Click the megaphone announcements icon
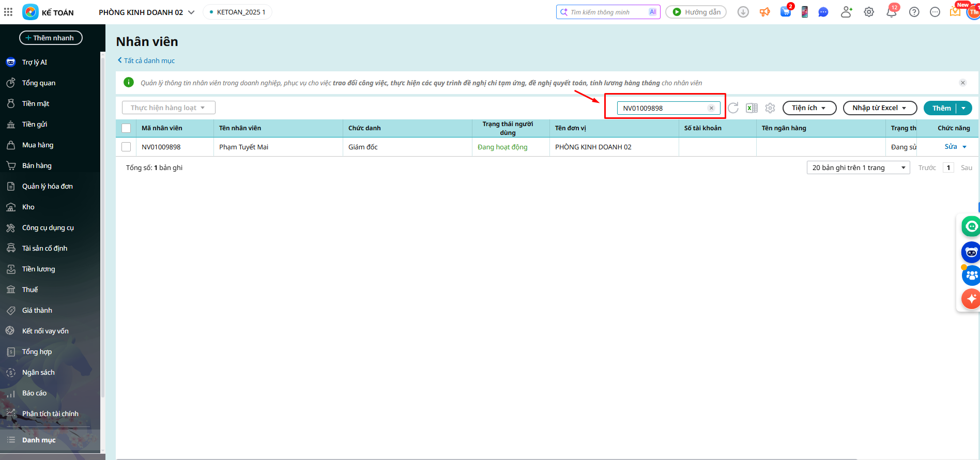980x460 pixels. point(765,12)
